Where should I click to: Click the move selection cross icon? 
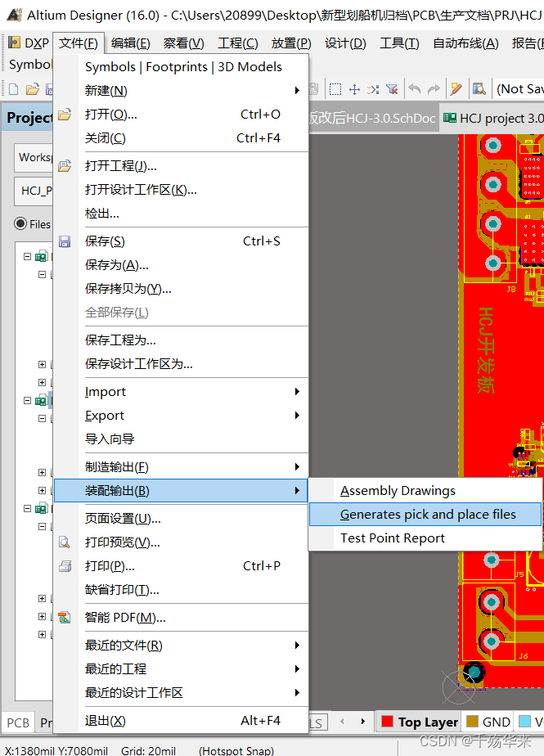click(x=354, y=89)
